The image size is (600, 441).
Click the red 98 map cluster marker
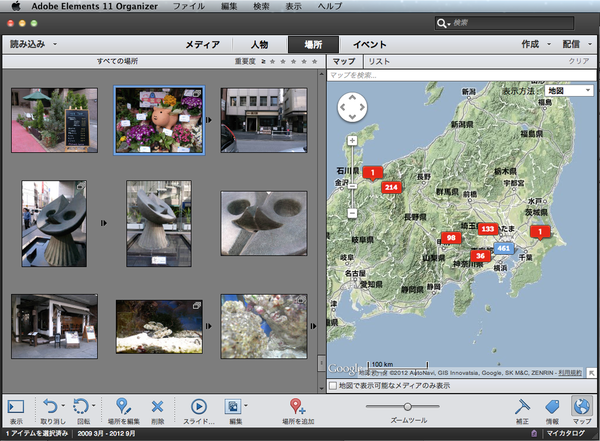451,238
